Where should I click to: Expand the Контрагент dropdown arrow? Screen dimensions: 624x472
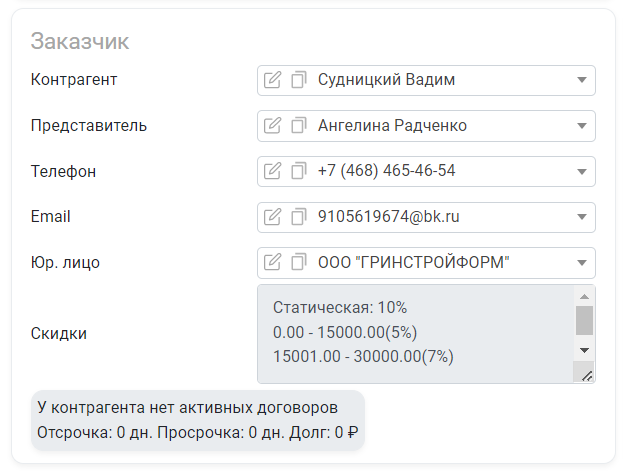click(x=582, y=80)
